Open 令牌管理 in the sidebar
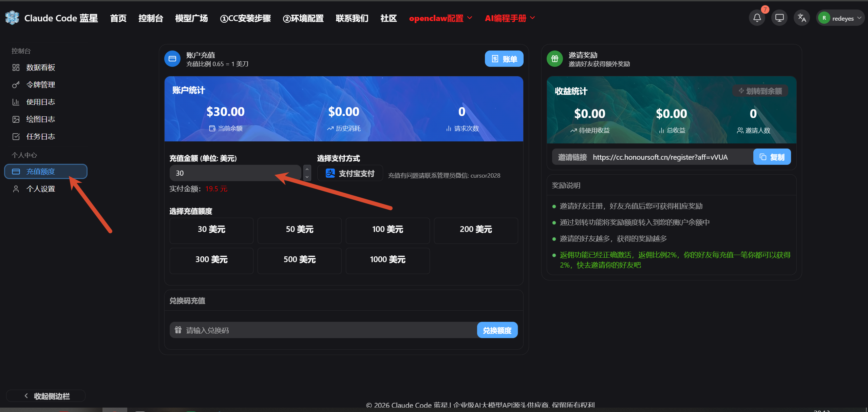The height and width of the screenshot is (412, 868). [x=40, y=85]
